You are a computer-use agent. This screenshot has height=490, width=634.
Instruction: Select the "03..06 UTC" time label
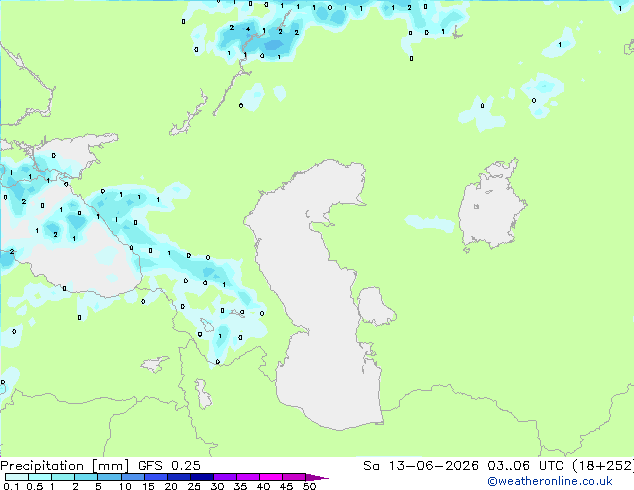click(525, 466)
